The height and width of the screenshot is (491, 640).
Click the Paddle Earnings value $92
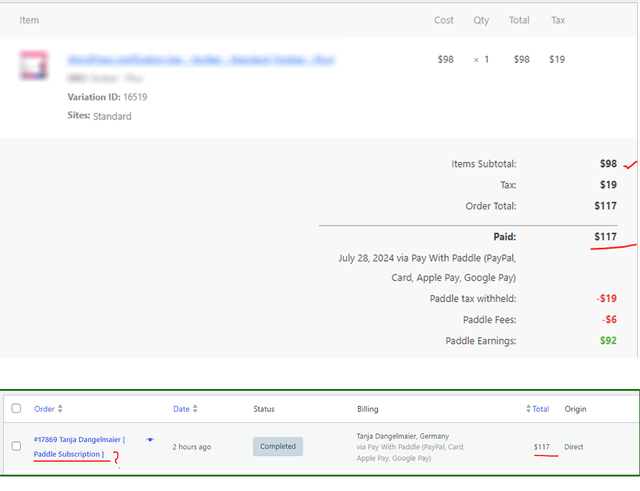(608, 341)
